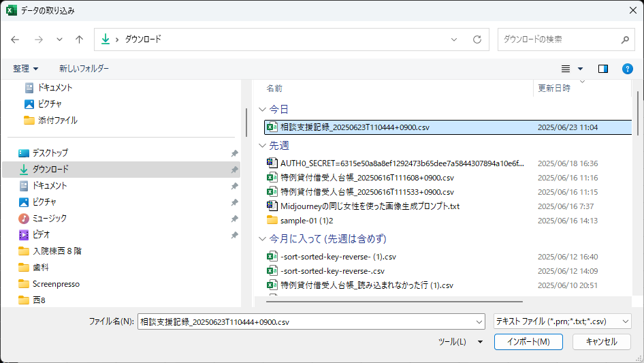This screenshot has height=363, width=644.
Task: Click the ファイル名 input field
Action: pos(305,321)
